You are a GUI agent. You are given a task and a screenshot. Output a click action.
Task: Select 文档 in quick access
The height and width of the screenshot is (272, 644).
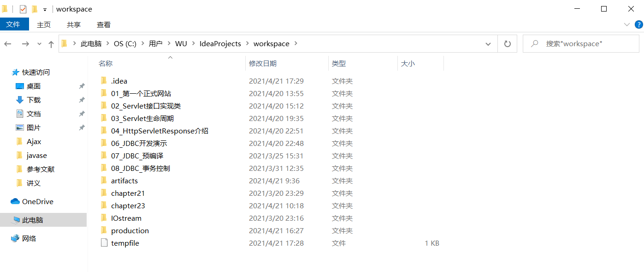(34, 114)
